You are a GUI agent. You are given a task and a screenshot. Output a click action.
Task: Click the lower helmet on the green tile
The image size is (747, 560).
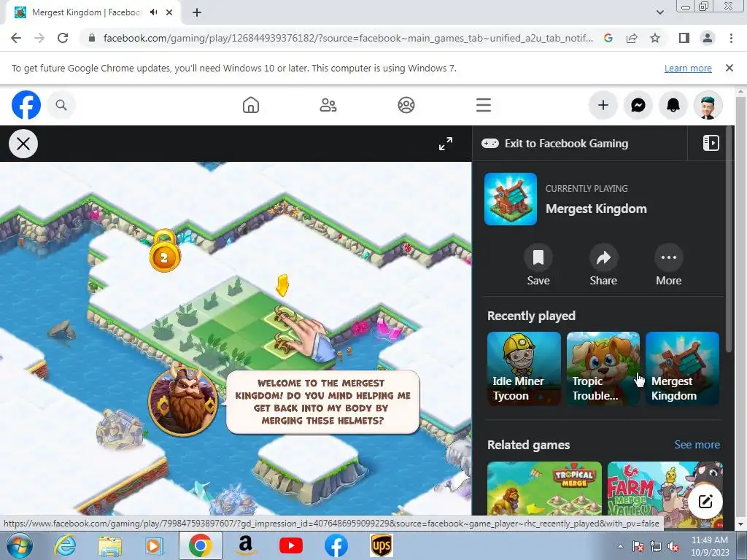point(284,345)
